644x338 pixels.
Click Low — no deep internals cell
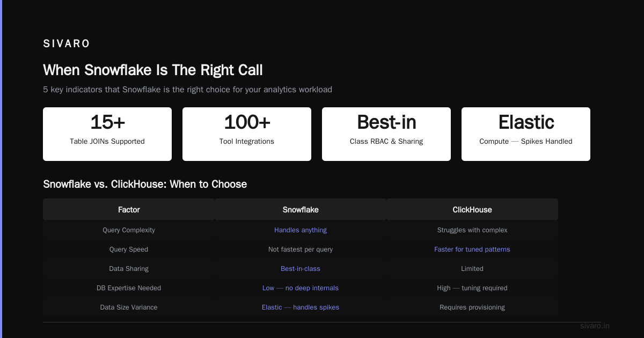pyautogui.click(x=301, y=288)
